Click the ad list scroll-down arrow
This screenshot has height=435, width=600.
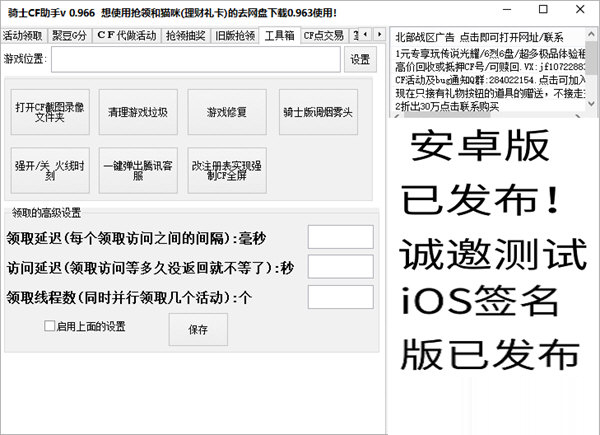[591, 104]
